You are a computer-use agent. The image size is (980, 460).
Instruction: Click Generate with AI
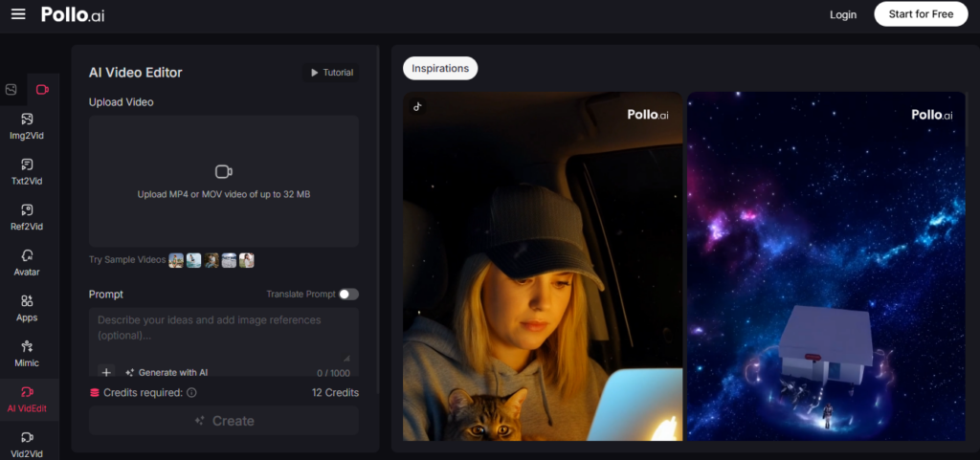click(x=167, y=373)
